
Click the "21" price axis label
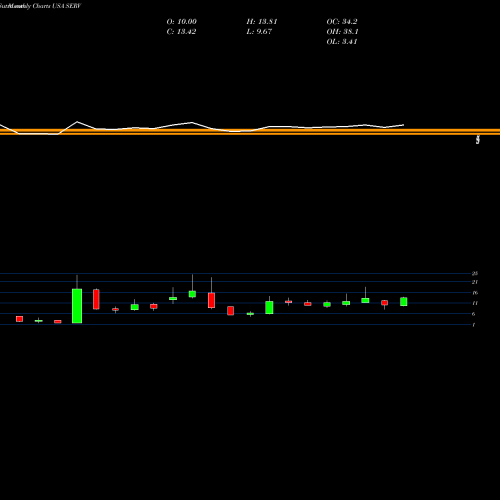475,282
